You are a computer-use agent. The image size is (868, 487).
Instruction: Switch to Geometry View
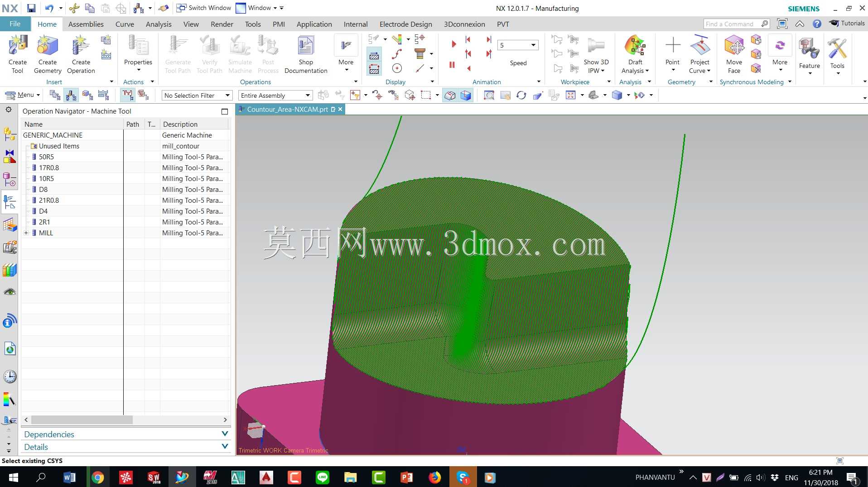pos(87,95)
